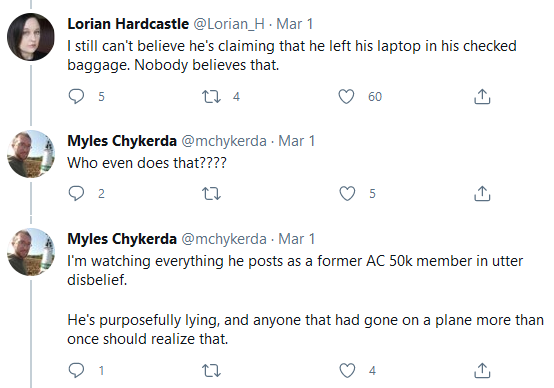Retweet Lorian Hardcastle's tweet with 4 retweets

click(211, 96)
